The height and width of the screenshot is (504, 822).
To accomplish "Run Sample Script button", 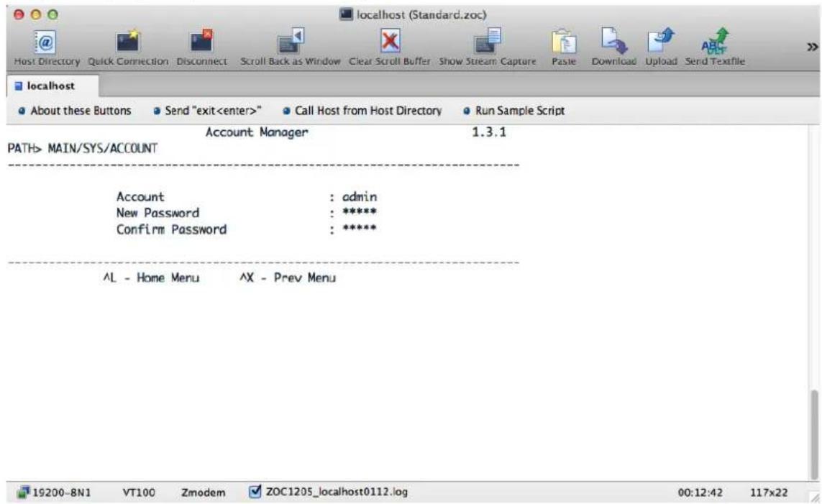I will point(514,111).
